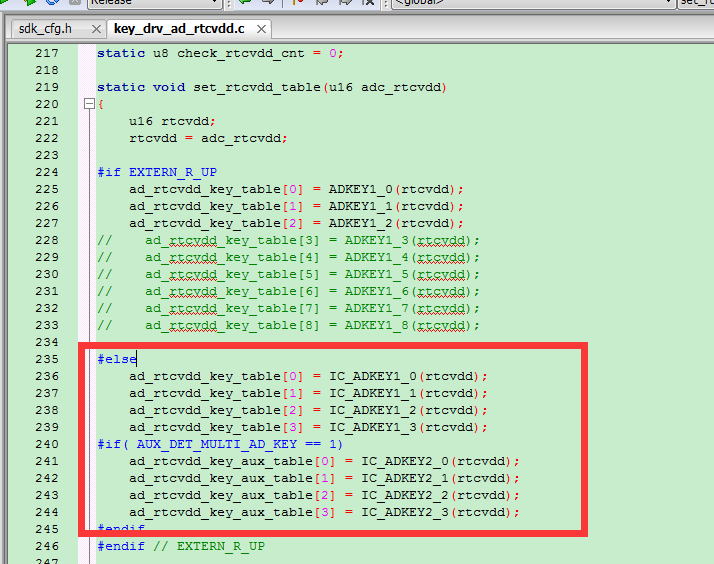Click IC_ADKEY2_3(rtcvdd) macro call
The image size is (714, 564).
click(x=440, y=513)
